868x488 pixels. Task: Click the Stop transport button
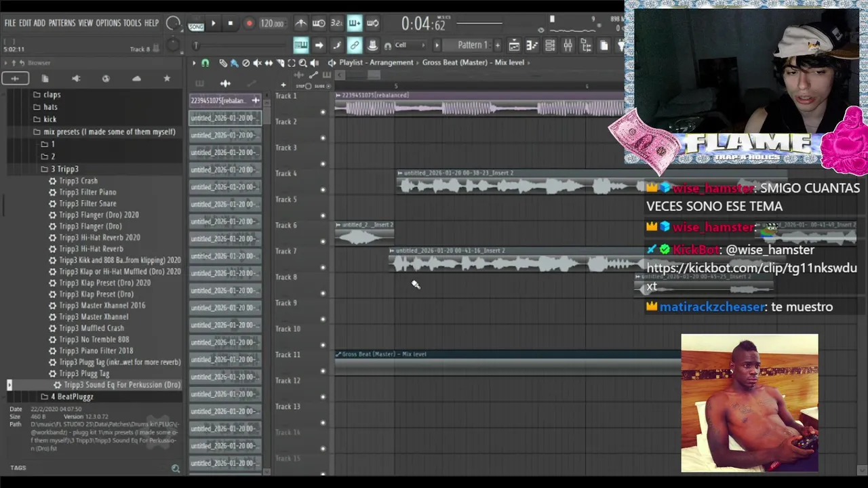(231, 24)
